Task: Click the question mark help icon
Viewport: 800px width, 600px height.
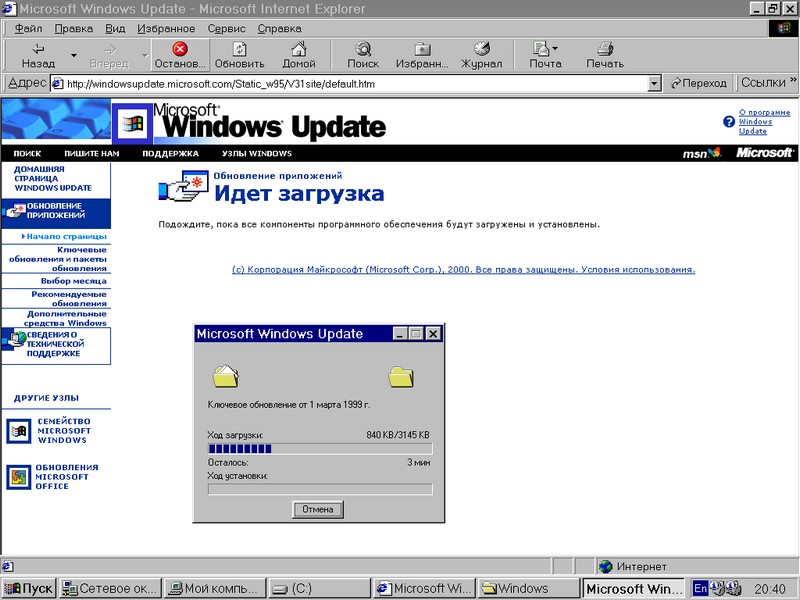Action: [x=729, y=121]
